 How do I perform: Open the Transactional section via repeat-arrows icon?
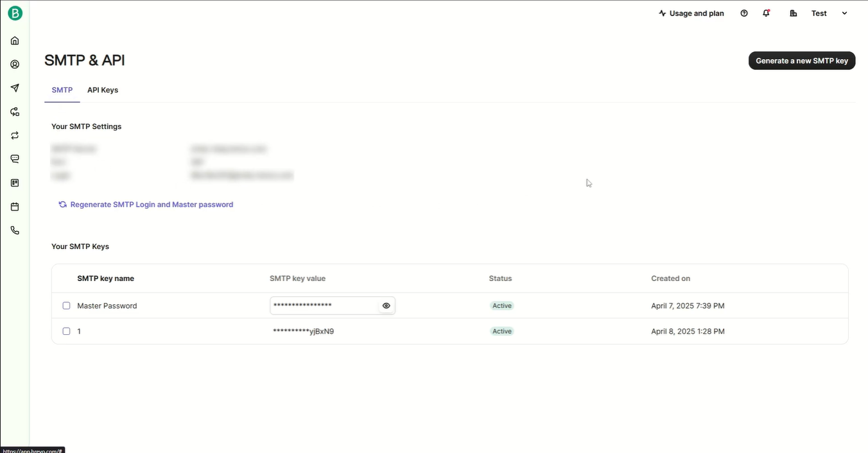[x=14, y=135]
